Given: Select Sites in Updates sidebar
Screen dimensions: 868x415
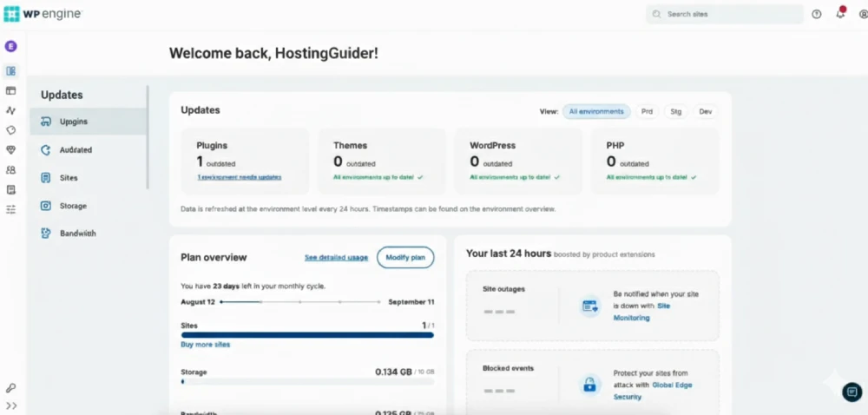Looking at the screenshot, I should (89, 178).
